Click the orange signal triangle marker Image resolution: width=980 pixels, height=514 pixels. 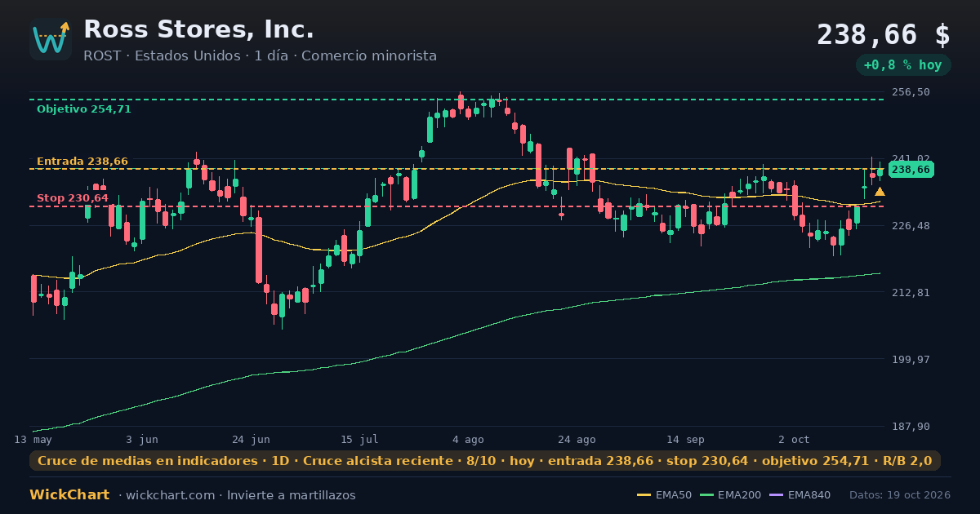[x=880, y=192]
